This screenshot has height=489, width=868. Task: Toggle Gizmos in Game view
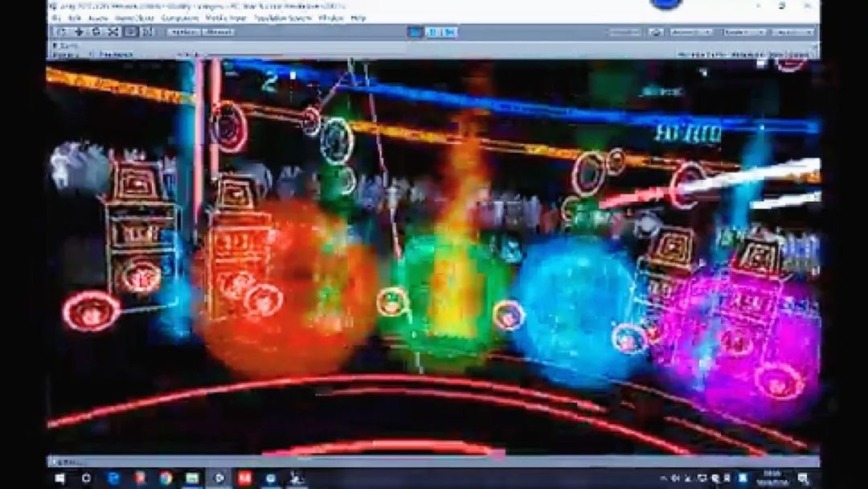(798, 54)
